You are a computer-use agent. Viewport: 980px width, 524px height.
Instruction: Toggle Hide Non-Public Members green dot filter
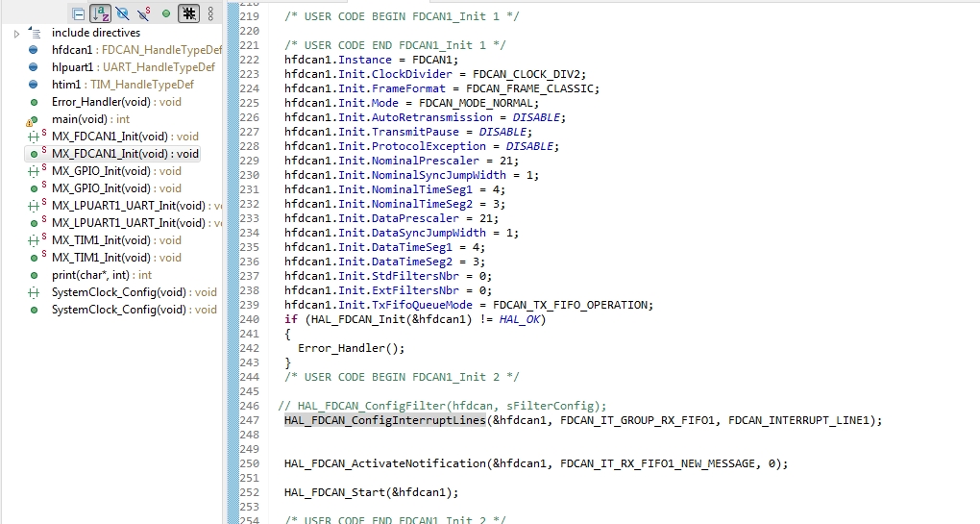[x=166, y=13]
